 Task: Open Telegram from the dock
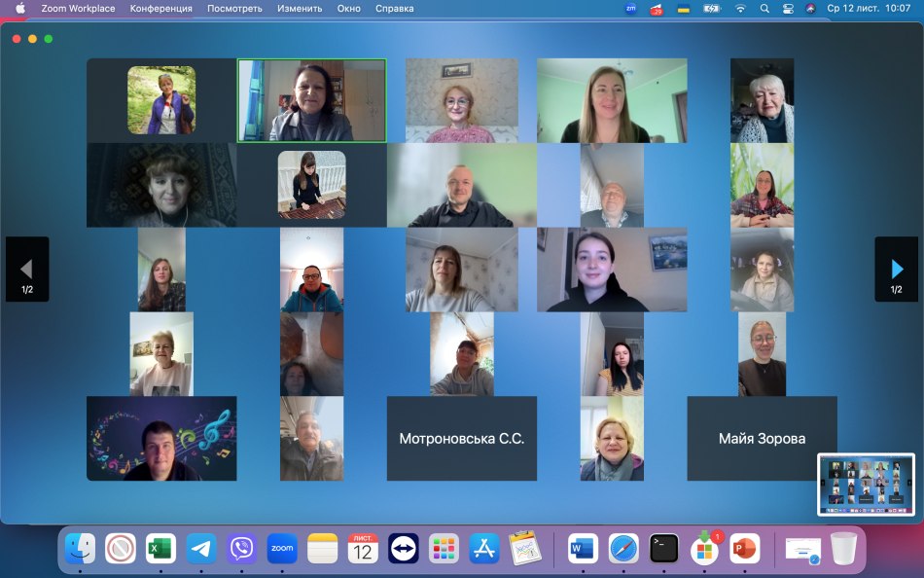point(201,549)
